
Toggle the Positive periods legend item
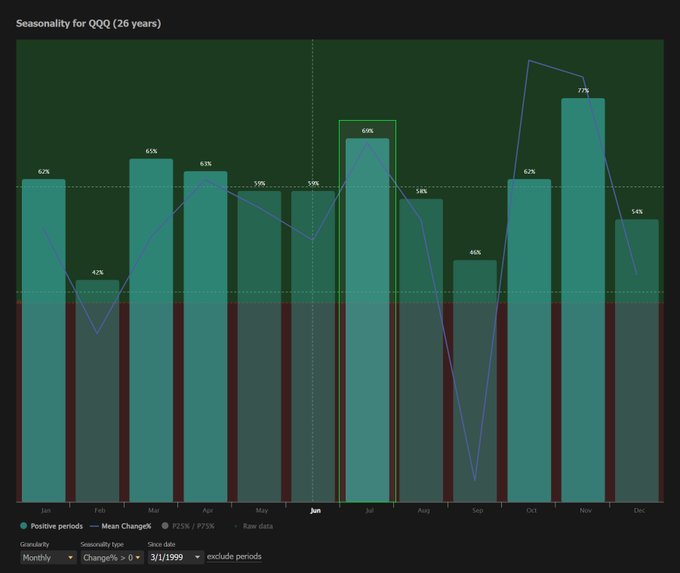coord(51,526)
